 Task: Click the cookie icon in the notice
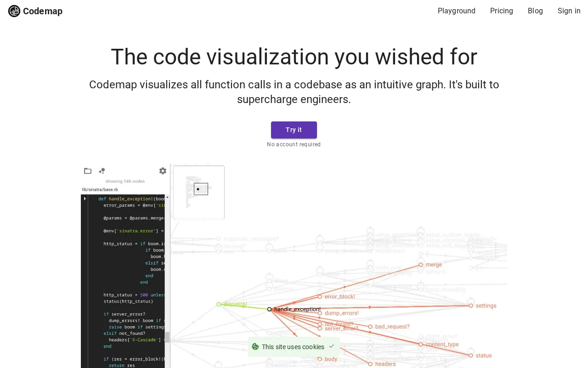255,346
